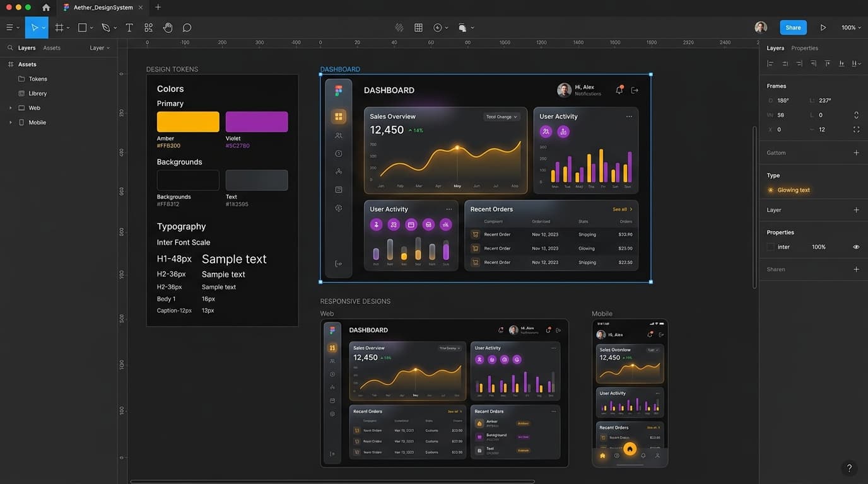The height and width of the screenshot is (484, 868).
Task: Click the Amber color swatch
Action: [188, 122]
